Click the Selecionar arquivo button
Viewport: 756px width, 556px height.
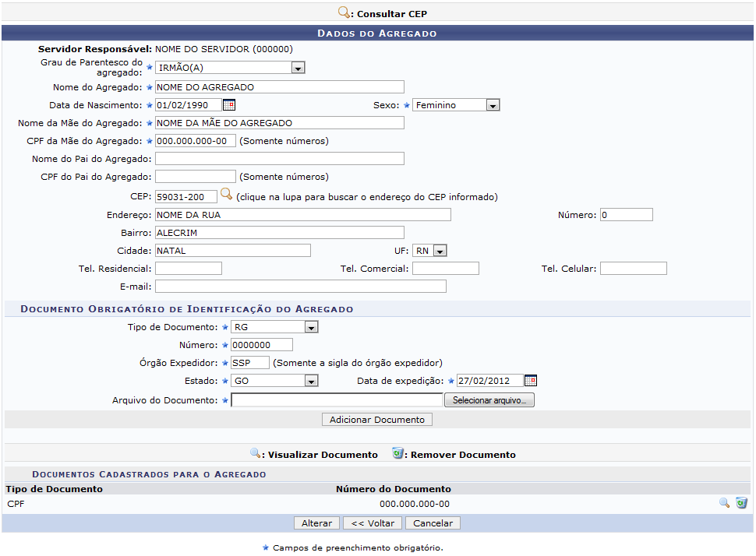[489, 400]
